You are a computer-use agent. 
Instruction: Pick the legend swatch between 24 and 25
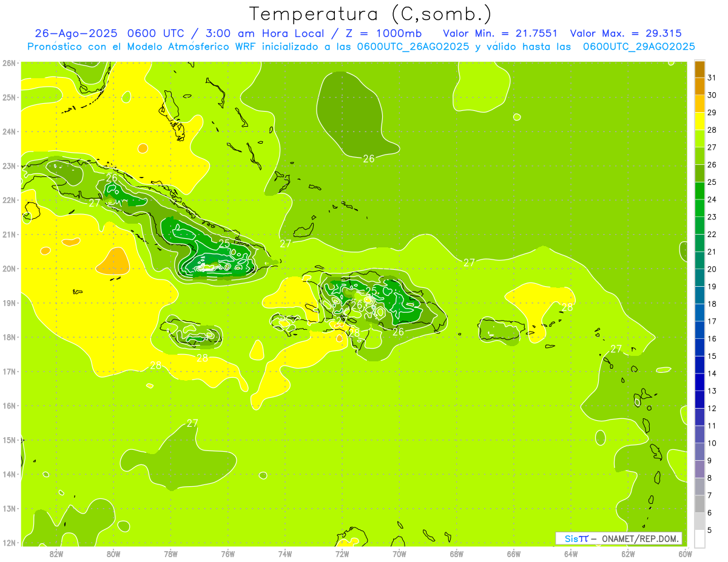[x=699, y=190]
